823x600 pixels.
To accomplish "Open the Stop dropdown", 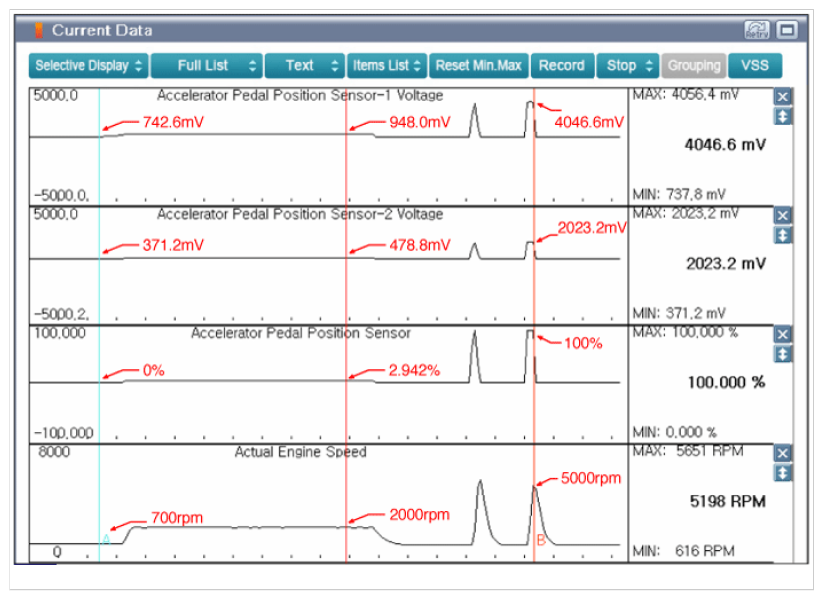I will point(628,66).
